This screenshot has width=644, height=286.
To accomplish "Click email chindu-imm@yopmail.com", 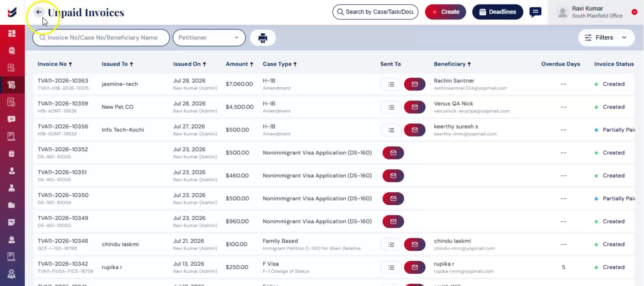I will tap(464, 248).
